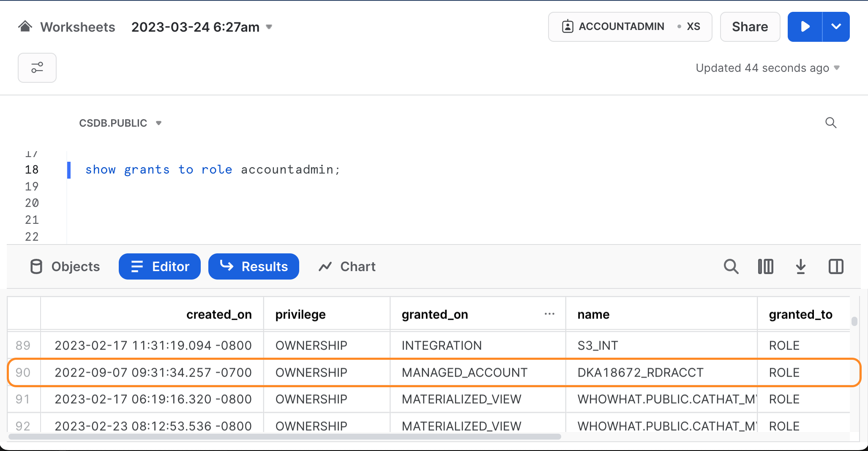Image resolution: width=868 pixels, height=451 pixels.
Task: Open the column display icon in results
Action: point(765,266)
